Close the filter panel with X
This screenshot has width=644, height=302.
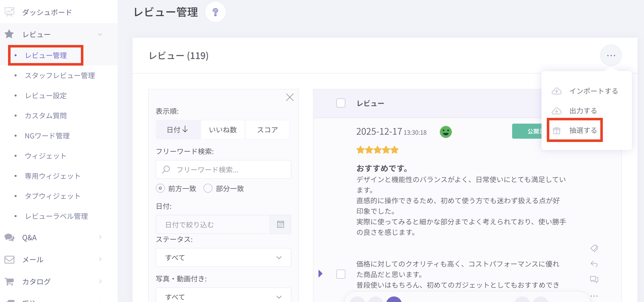pyautogui.click(x=290, y=97)
